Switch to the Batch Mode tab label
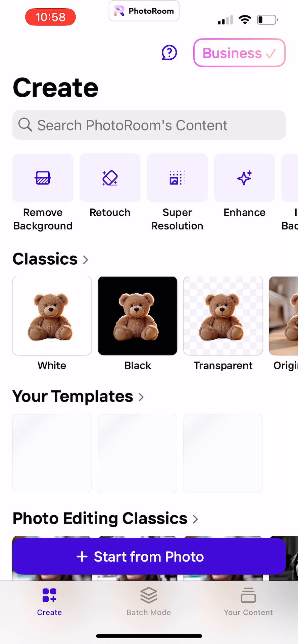This screenshot has height=644, width=298. click(149, 612)
